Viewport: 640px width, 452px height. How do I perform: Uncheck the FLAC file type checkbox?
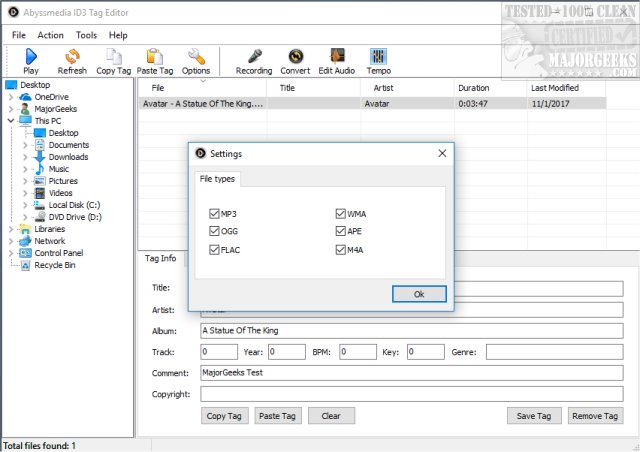(x=214, y=249)
